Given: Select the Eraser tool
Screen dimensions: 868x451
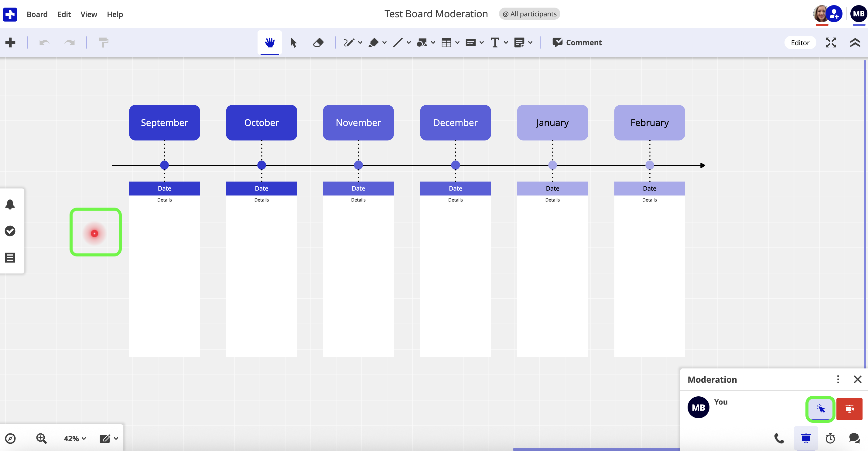Looking at the screenshot, I should (318, 42).
